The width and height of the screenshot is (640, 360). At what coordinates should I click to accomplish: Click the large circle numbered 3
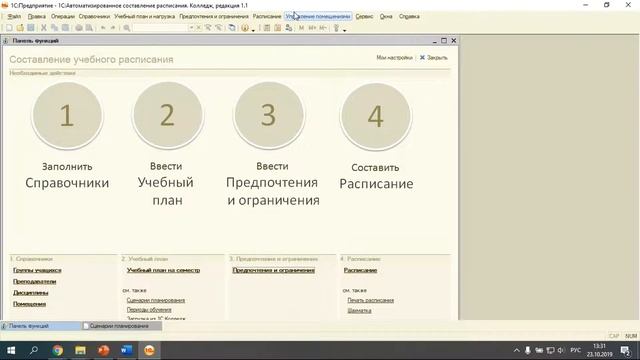pyautogui.click(x=269, y=115)
